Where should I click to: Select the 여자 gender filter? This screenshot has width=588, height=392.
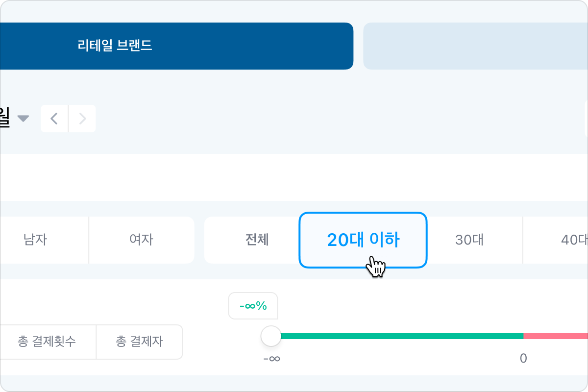click(x=141, y=240)
